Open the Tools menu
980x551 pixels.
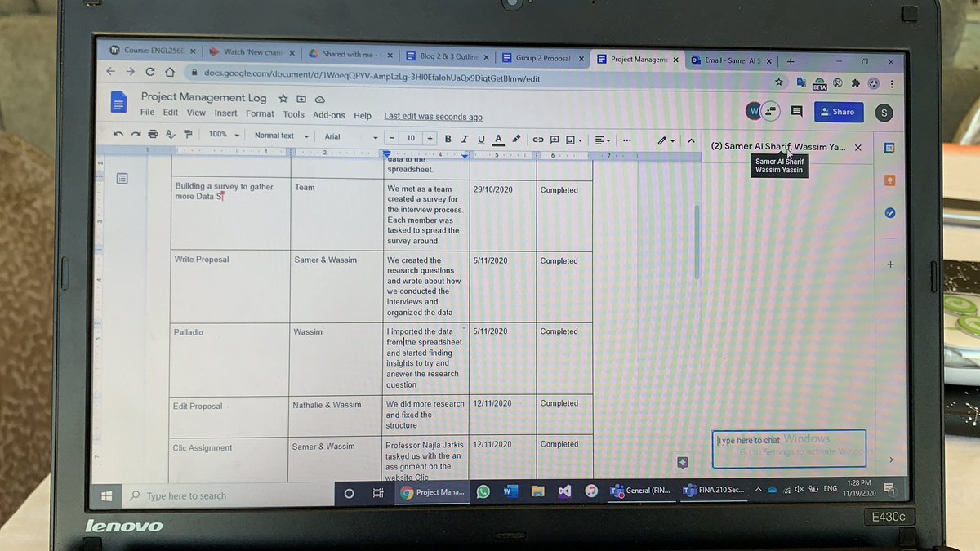tap(294, 114)
